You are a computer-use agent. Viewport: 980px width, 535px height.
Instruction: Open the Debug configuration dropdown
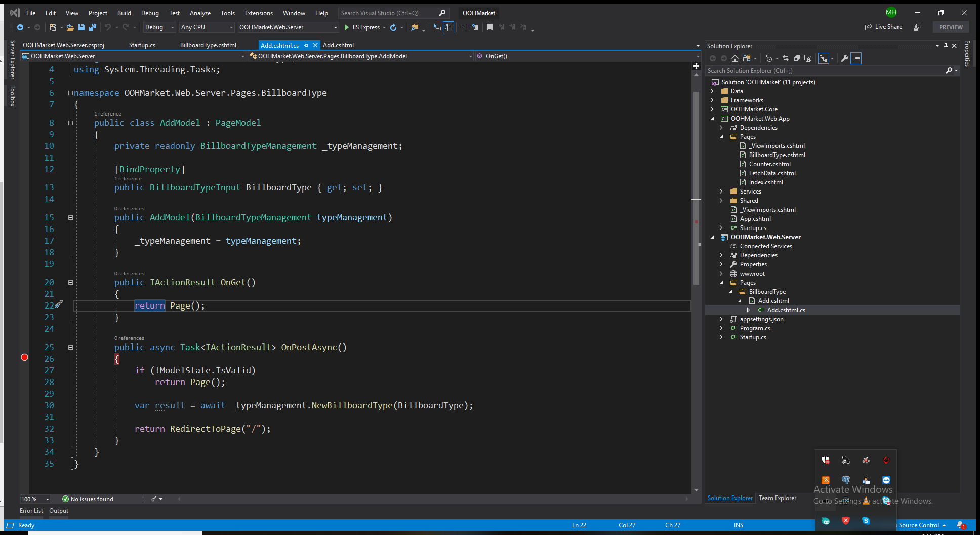click(159, 27)
